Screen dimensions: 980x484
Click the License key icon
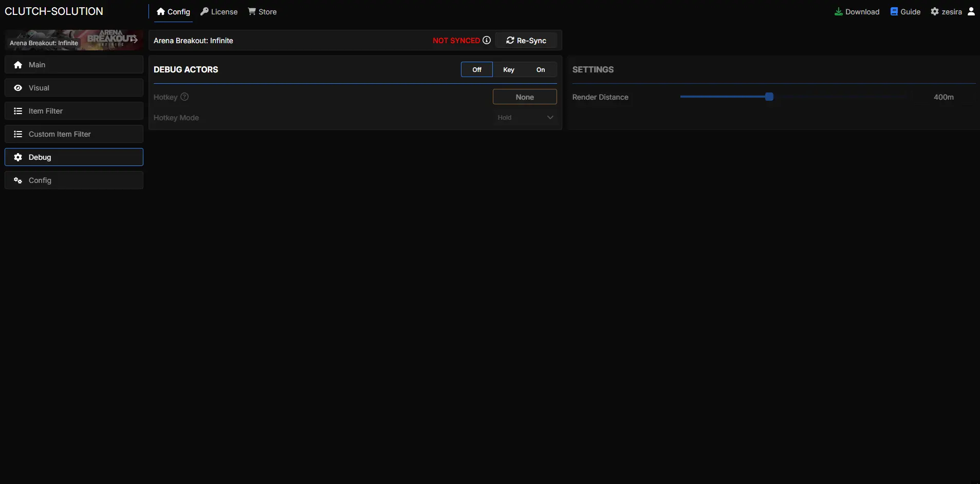coord(205,11)
